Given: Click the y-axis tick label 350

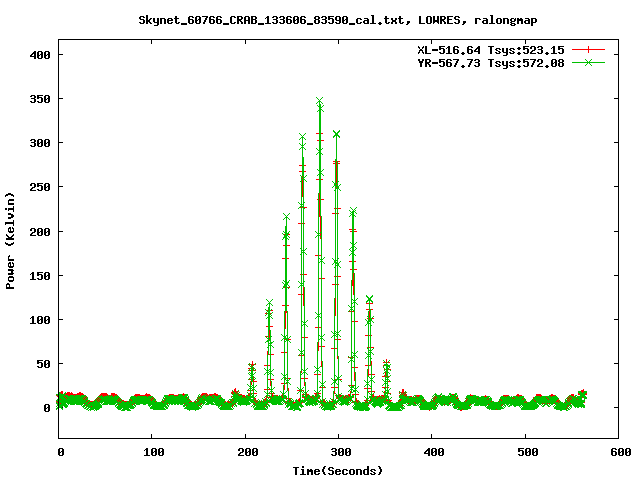Looking at the screenshot, I should (40, 99).
